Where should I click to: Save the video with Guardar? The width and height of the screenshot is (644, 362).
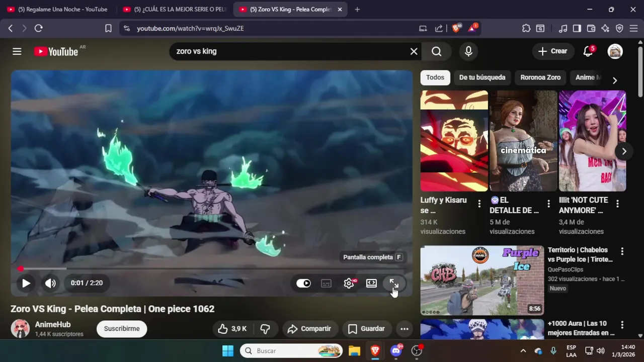366,329
